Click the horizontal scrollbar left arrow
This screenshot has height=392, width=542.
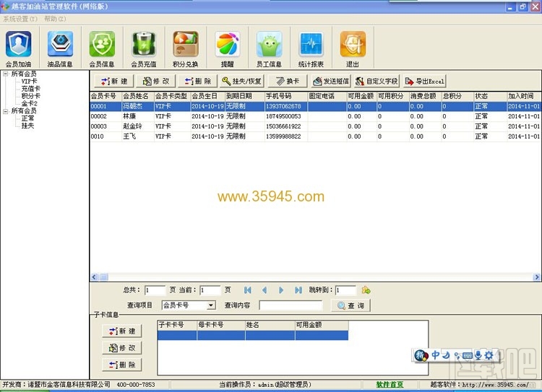[x=95, y=277]
